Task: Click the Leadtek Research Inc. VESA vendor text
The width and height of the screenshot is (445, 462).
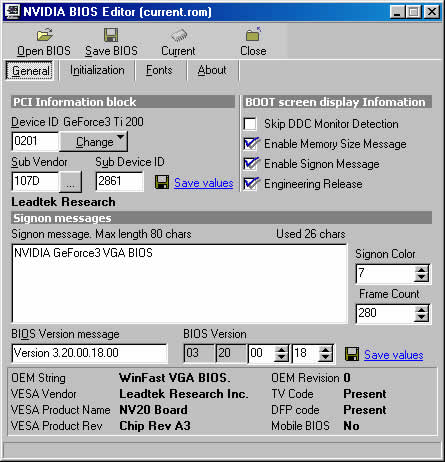Action: point(184,394)
